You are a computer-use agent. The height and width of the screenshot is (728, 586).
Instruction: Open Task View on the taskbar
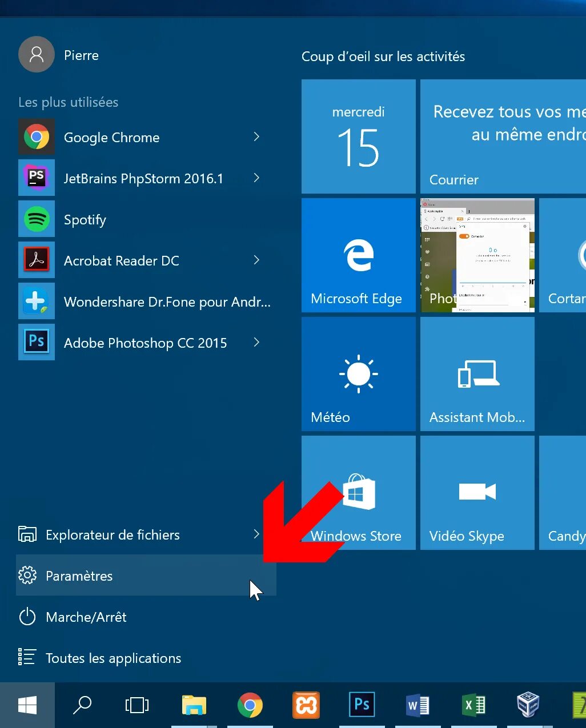(137, 705)
